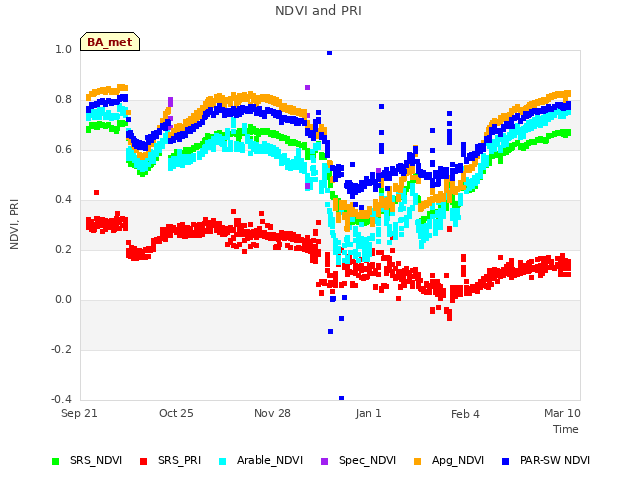Click the 0.8 y-axis tick label
Viewport: 640px width, 480px height.
[x=63, y=100]
